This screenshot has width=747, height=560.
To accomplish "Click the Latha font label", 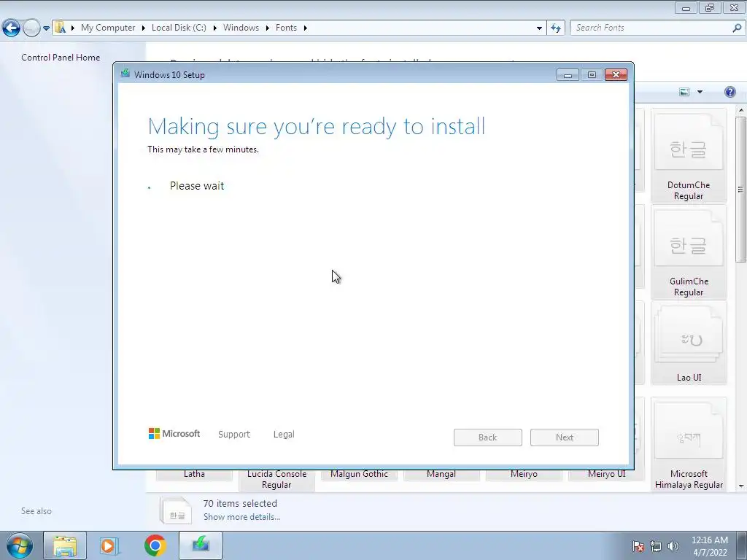I will [194, 474].
